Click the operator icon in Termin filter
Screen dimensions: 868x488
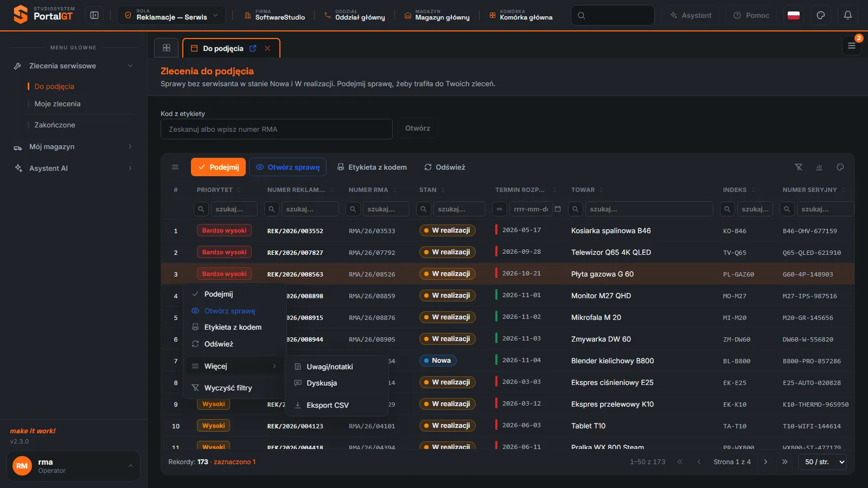pos(500,209)
